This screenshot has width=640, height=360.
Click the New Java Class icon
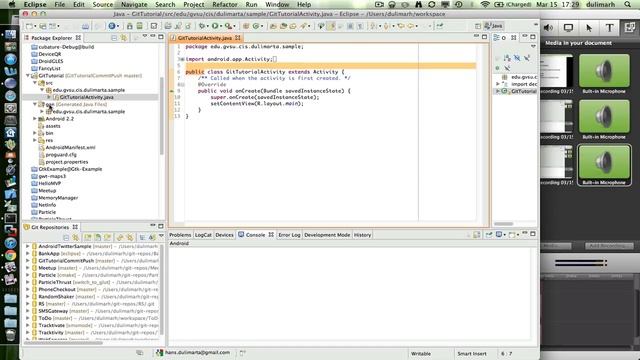[x=256, y=26]
